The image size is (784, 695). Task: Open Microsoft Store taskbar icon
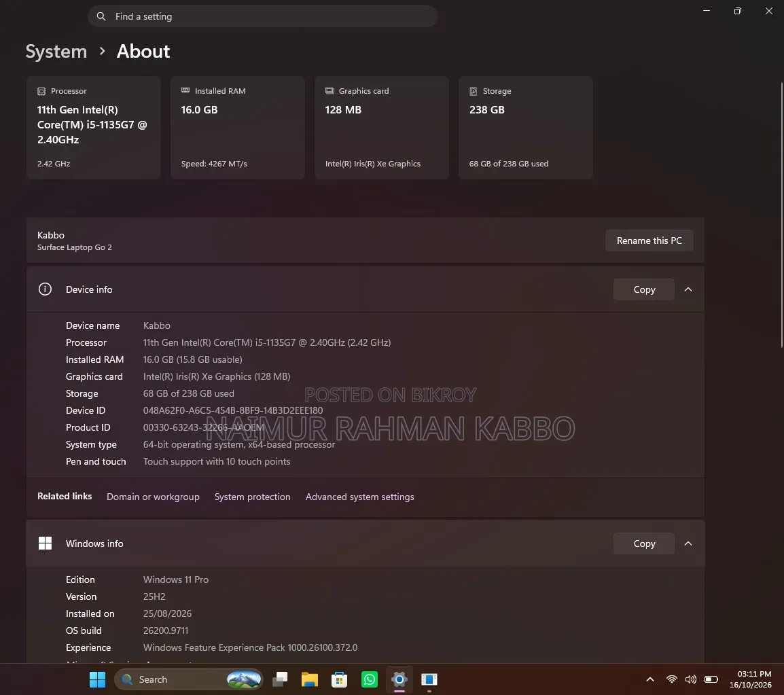point(340,679)
